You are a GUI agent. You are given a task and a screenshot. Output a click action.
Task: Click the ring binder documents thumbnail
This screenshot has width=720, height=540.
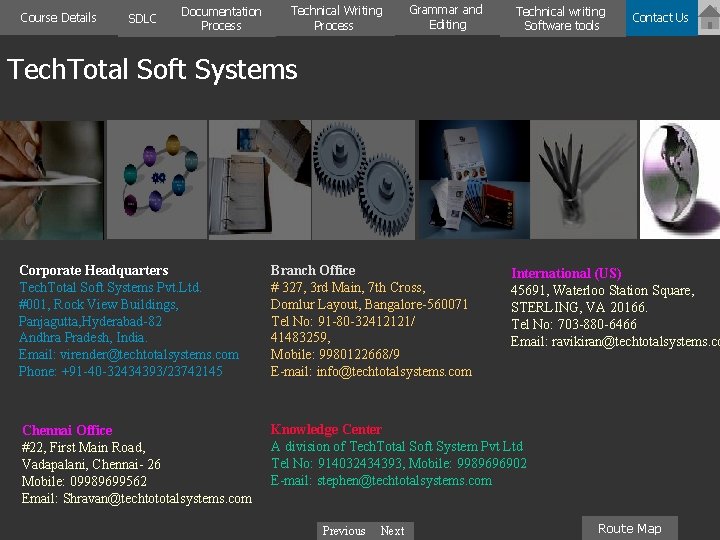click(x=260, y=180)
